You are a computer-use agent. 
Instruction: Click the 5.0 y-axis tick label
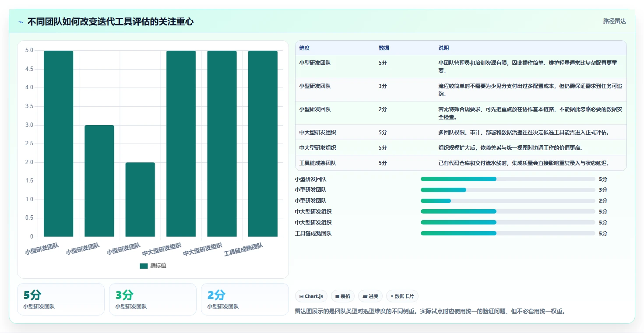pyautogui.click(x=29, y=50)
